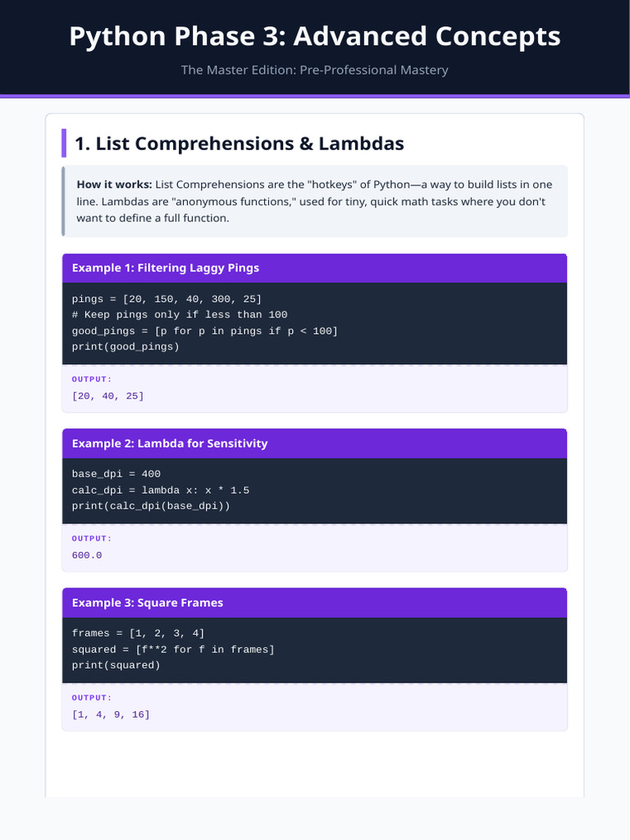Select the squared list comprehension line
Image resolution: width=630 pixels, height=840 pixels.
click(x=173, y=650)
